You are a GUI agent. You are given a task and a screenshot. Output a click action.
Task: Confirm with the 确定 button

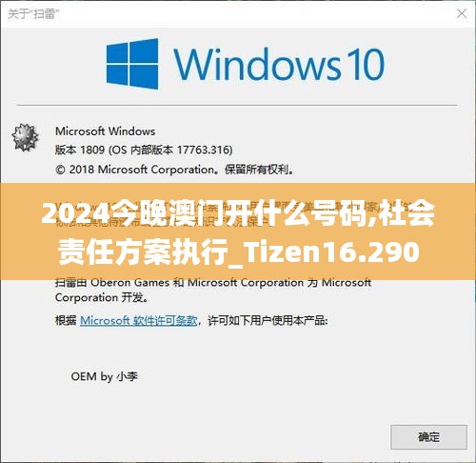pos(428,437)
